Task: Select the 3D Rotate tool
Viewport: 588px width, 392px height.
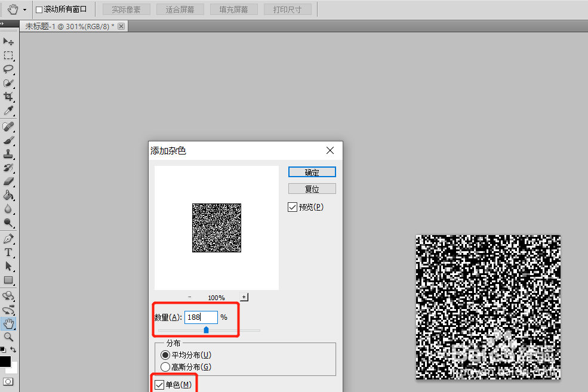Action: [8, 296]
